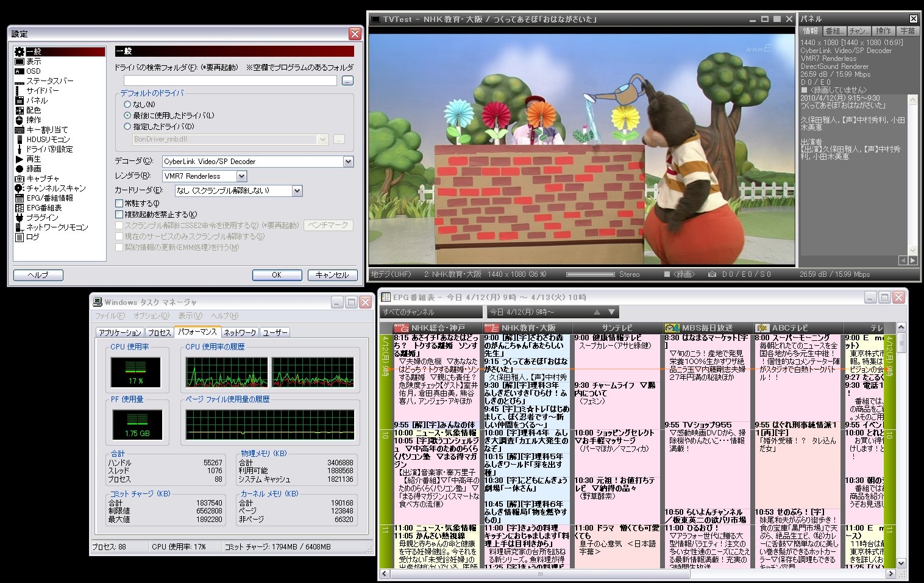Enable the 常駐する checkbox
The width and height of the screenshot is (924, 583).
[119, 204]
